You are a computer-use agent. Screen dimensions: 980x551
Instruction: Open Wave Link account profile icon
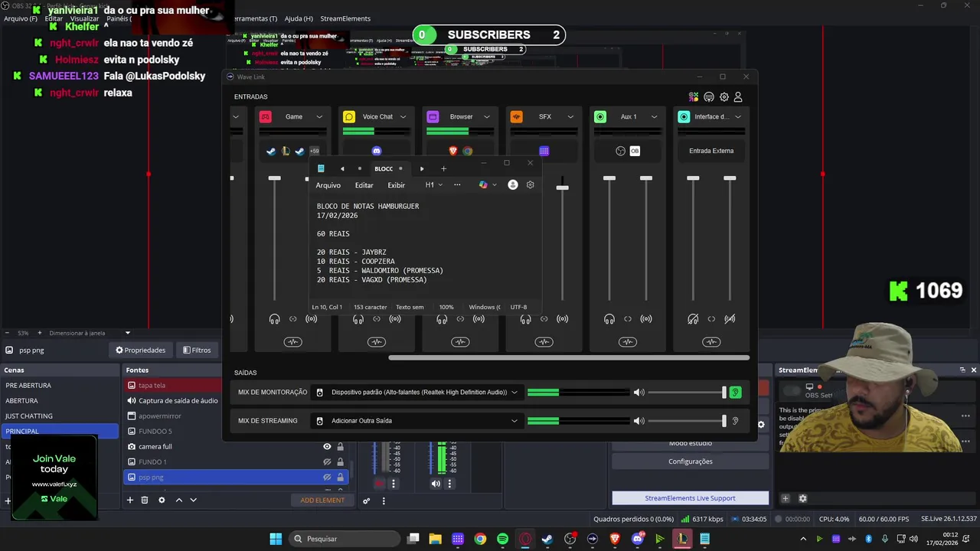pyautogui.click(x=738, y=97)
